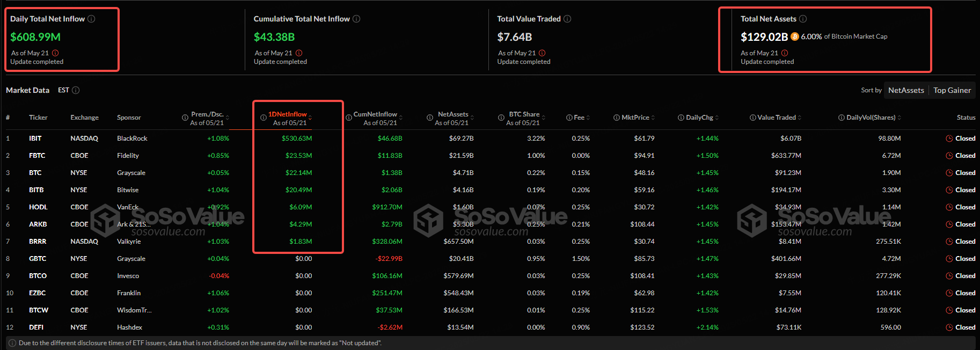Click the 1.50% GBTC fee cell

581,259
